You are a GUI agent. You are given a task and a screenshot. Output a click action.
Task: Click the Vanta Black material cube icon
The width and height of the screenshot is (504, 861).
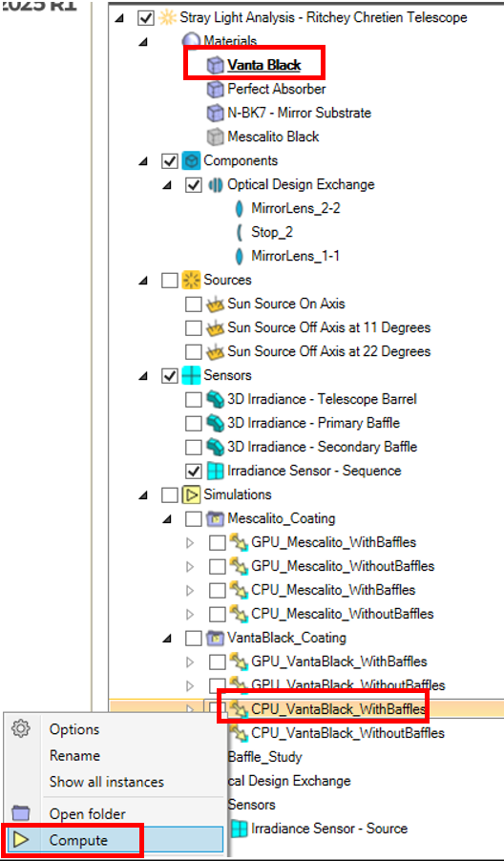coord(215,65)
